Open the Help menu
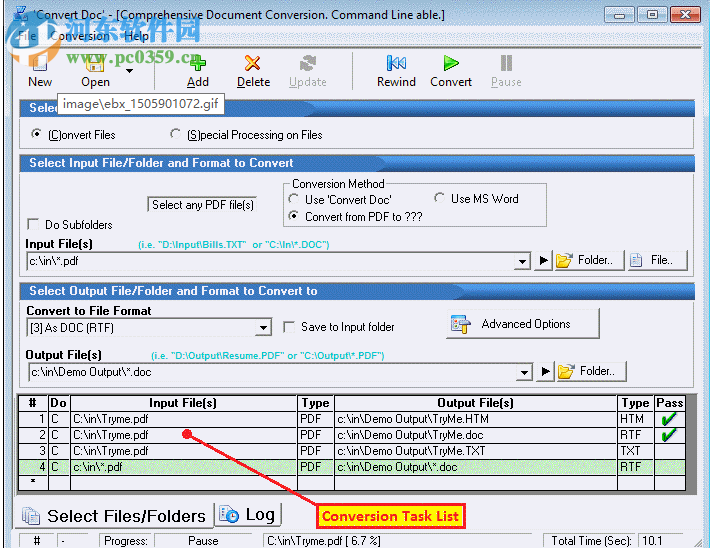 pos(137,36)
